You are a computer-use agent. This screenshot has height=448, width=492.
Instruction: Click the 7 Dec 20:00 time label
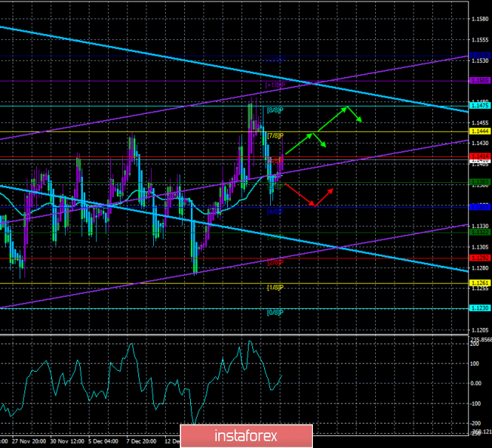click(x=141, y=441)
